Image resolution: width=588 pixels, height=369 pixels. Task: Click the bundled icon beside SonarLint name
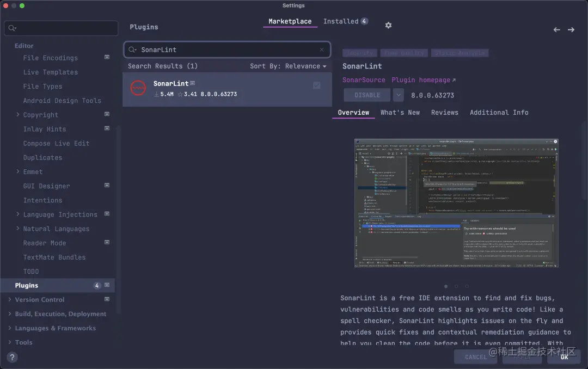point(192,83)
